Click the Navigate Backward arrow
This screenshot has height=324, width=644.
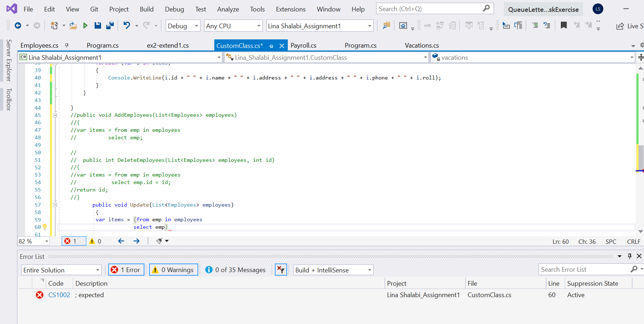[18, 25]
